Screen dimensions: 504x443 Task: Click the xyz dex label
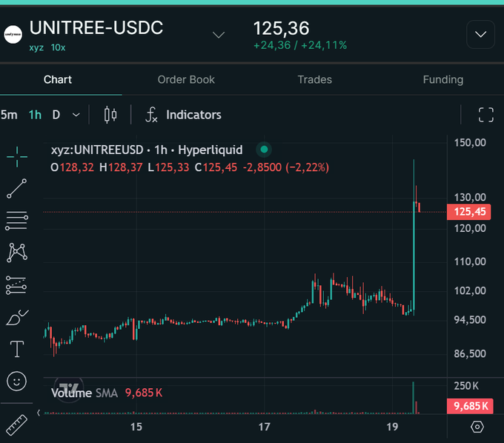point(36,47)
